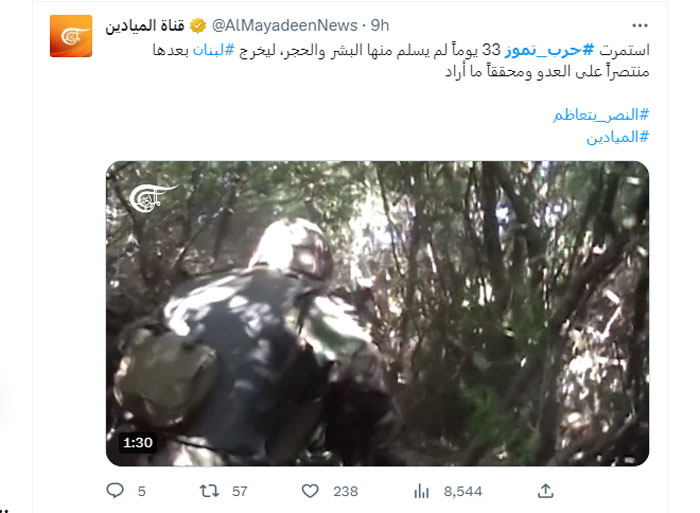Viewport: 700px width, 513px height.
Task: Open the reply speech bubble icon
Action: 115,491
